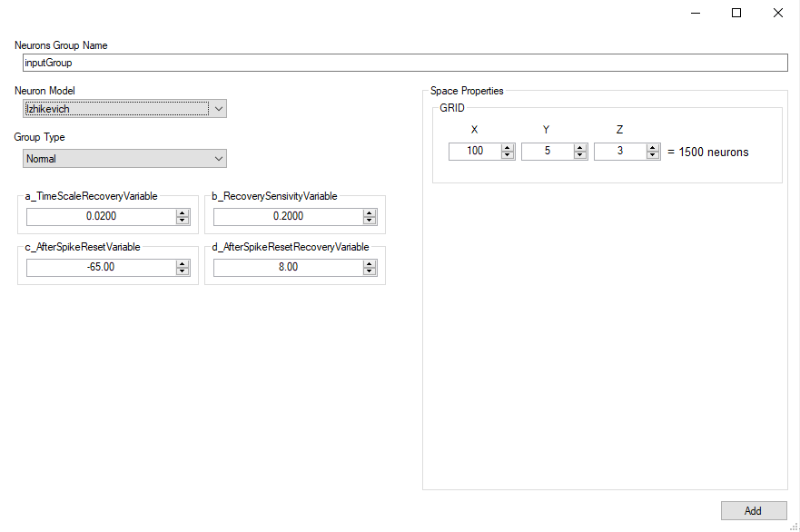Close the neuron group dialog window
The image size is (800, 532).
point(778,13)
